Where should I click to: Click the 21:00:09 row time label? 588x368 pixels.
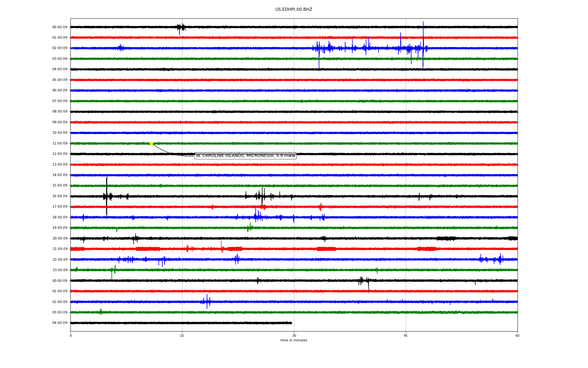click(x=60, y=249)
